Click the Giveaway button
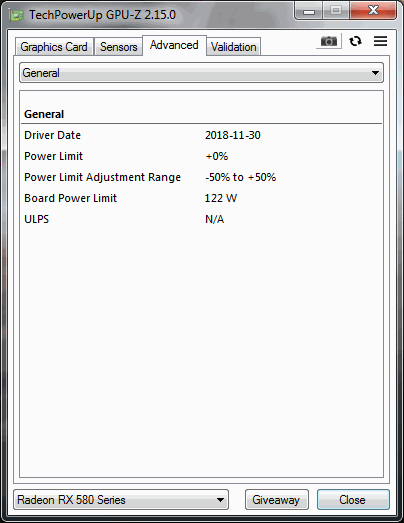The width and height of the screenshot is (404, 523). (277, 500)
